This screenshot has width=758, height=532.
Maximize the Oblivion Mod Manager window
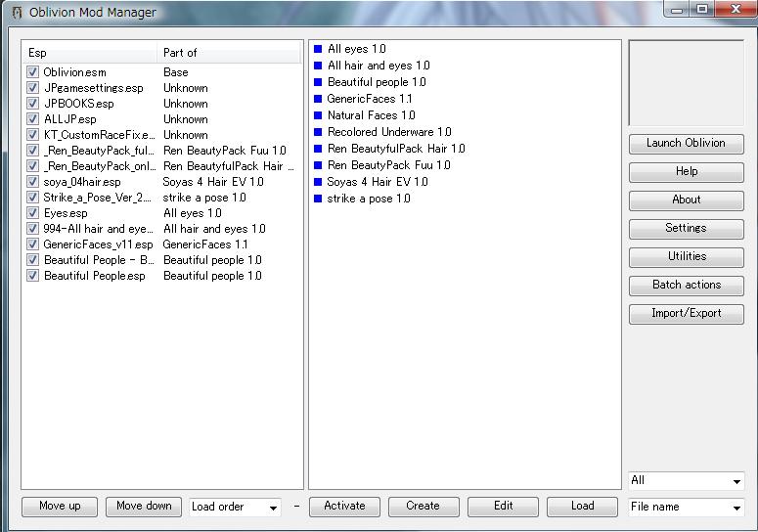pyautogui.click(x=702, y=9)
